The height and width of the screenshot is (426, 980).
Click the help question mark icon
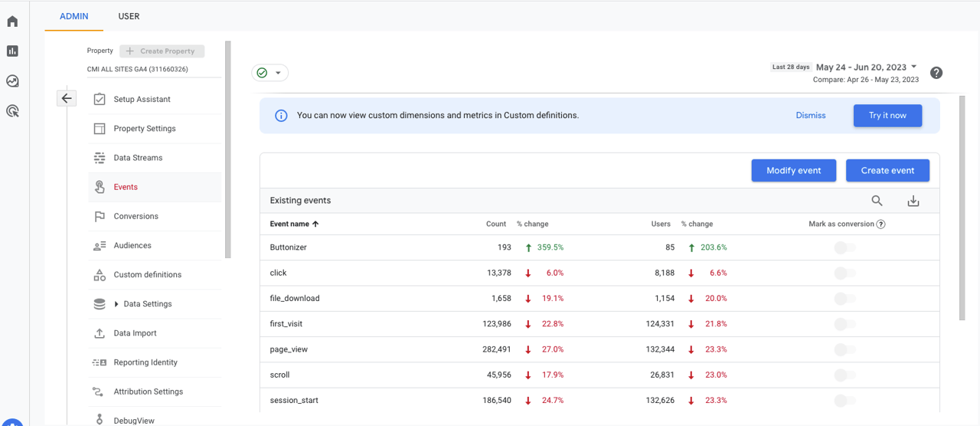(936, 73)
